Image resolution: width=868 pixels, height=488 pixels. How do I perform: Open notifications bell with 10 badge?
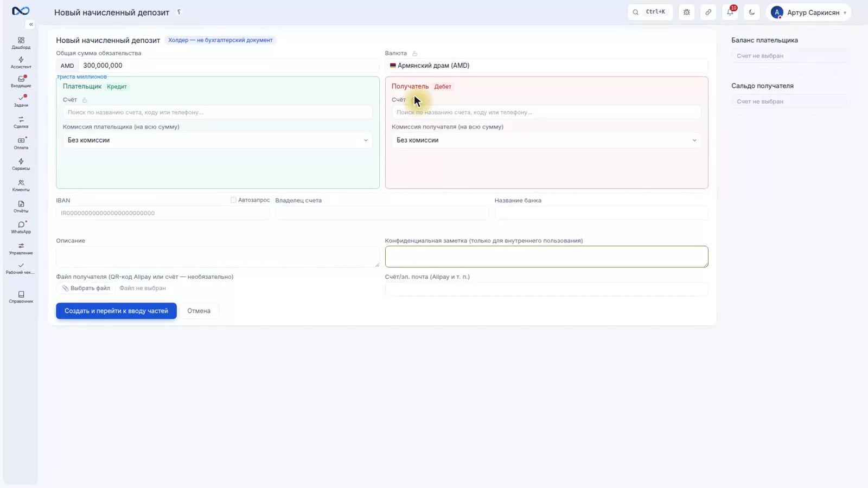coord(730,12)
